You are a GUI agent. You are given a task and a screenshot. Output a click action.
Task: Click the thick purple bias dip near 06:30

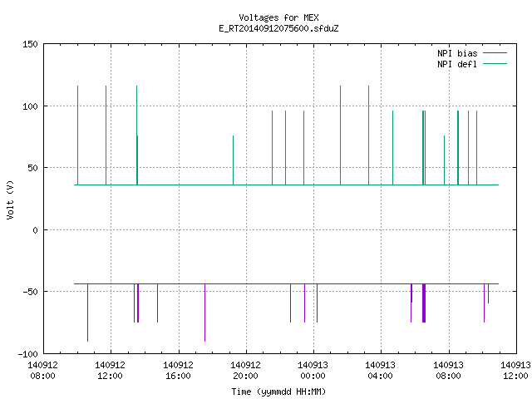click(424, 303)
